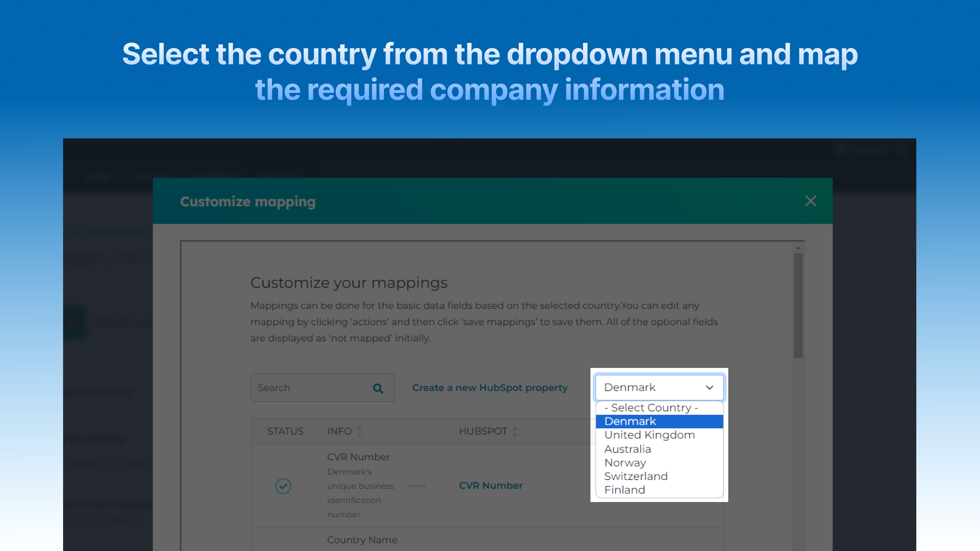This screenshot has height=551, width=980.
Task: Click the CVR Number status checkmark
Action: 283,485
